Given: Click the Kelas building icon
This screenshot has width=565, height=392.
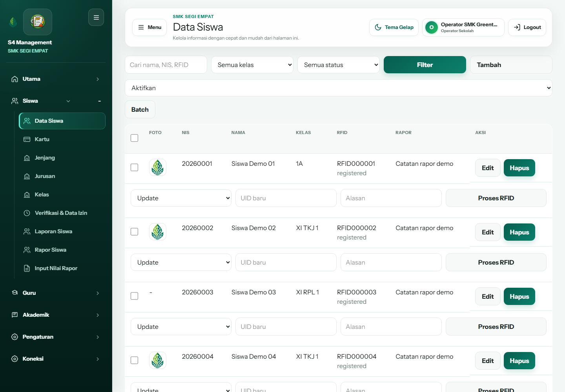Looking at the screenshot, I should pyautogui.click(x=27, y=195).
